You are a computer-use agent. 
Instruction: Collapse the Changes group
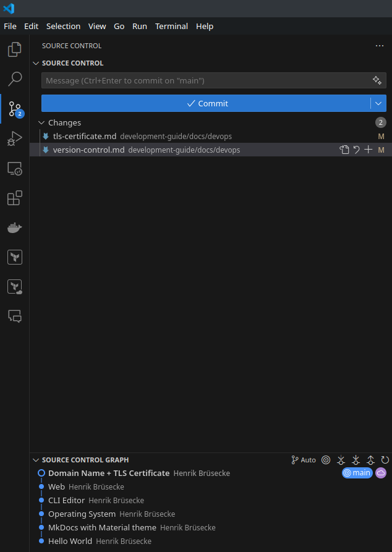pyautogui.click(x=41, y=122)
